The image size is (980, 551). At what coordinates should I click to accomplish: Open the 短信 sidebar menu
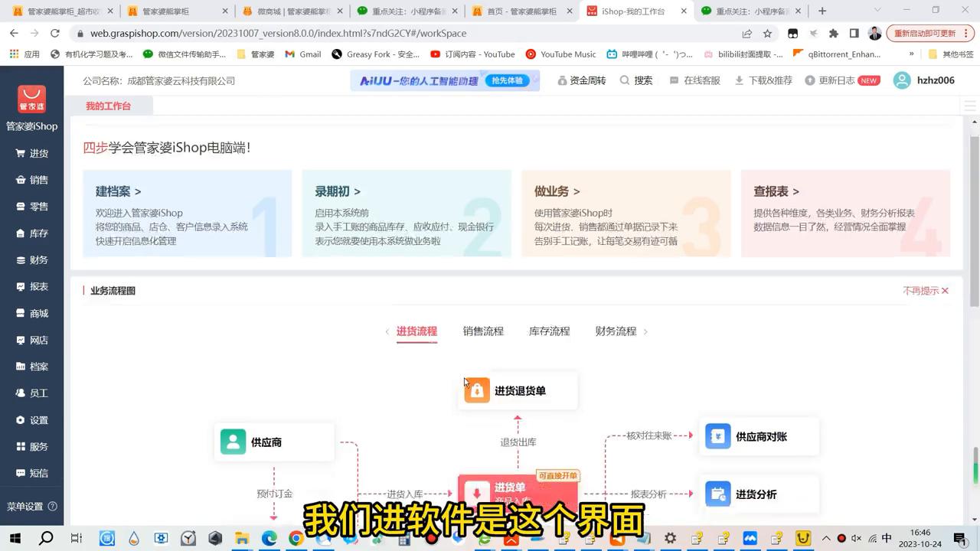click(31, 473)
